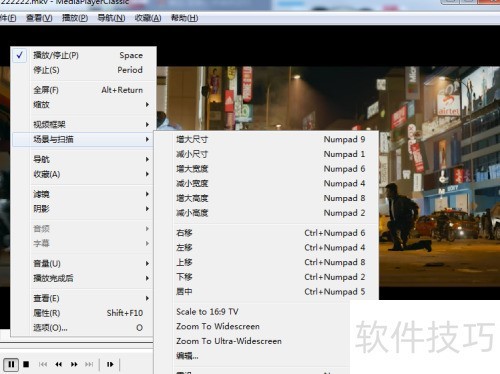Select Zoom To Ultra-Widescreen preset
This screenshot has width=500, height=374.
click(x=253, y=341)
